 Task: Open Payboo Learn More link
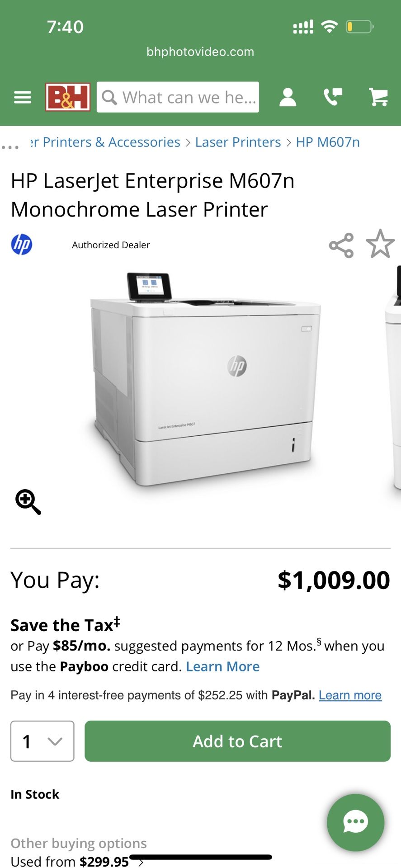(x=223, y=666)
